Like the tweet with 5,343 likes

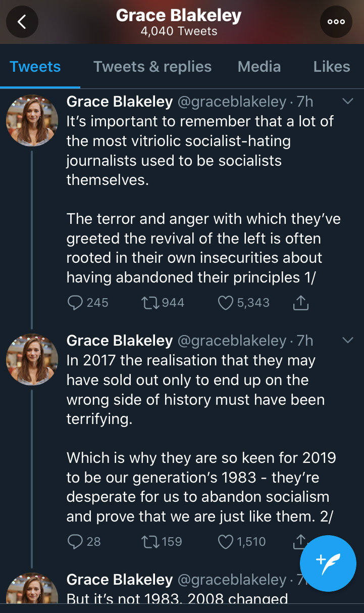pos(225,303)
